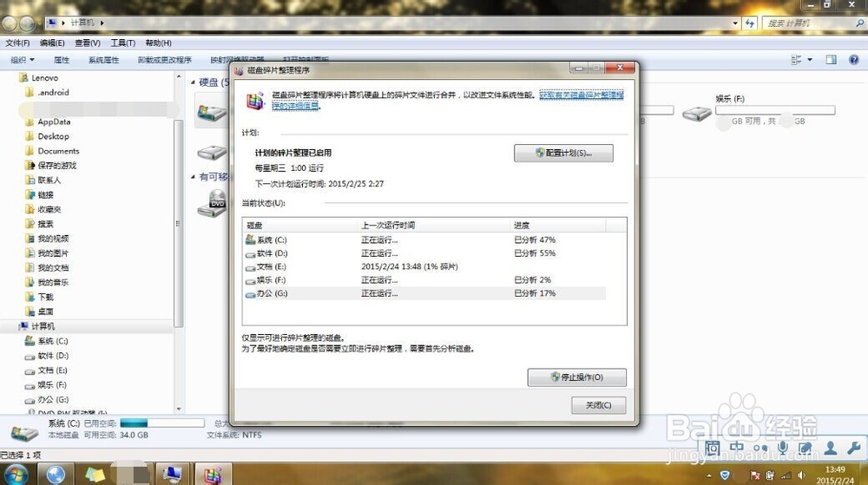Click the Windows Start button
This screenshot has height=485, width=868.
[16, 475]
